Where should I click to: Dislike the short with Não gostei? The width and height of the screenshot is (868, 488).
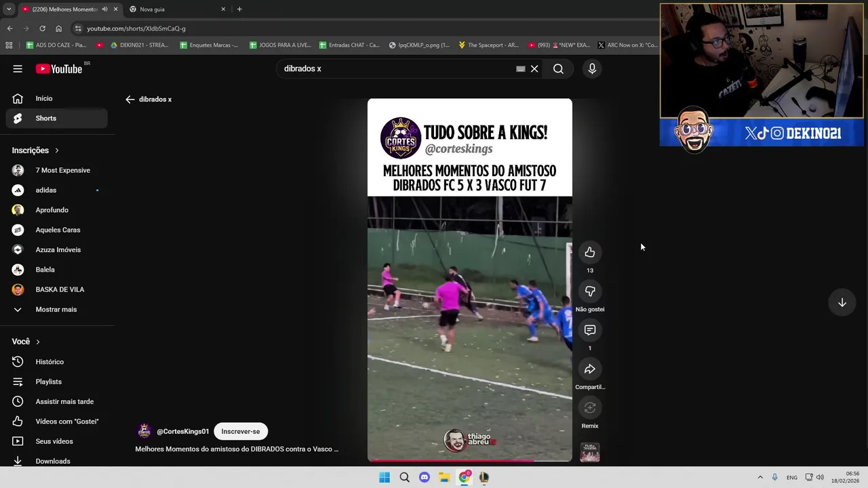(x=590, y=291)
